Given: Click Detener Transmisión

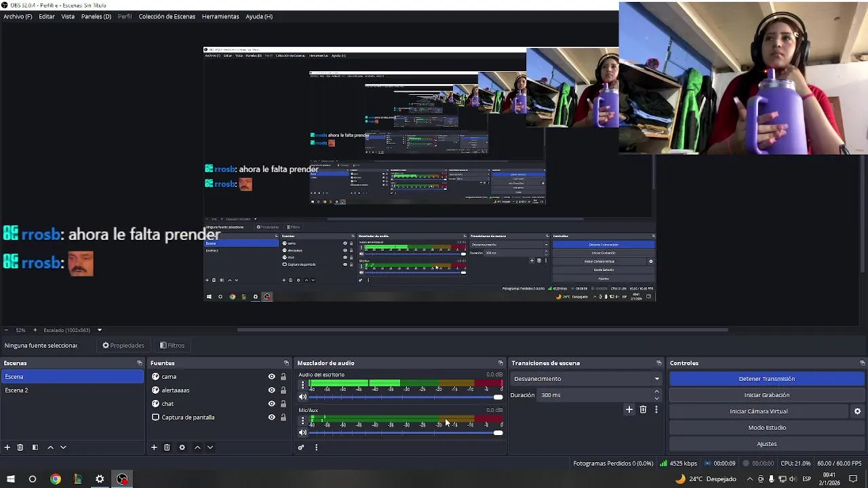Looking at the screenshot, I should pyautogui.click(x=767, y=379).
